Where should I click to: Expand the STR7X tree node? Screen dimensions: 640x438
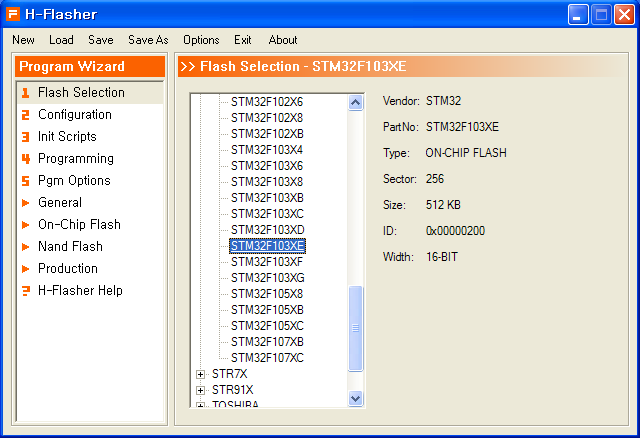click(x=200, y=374)
